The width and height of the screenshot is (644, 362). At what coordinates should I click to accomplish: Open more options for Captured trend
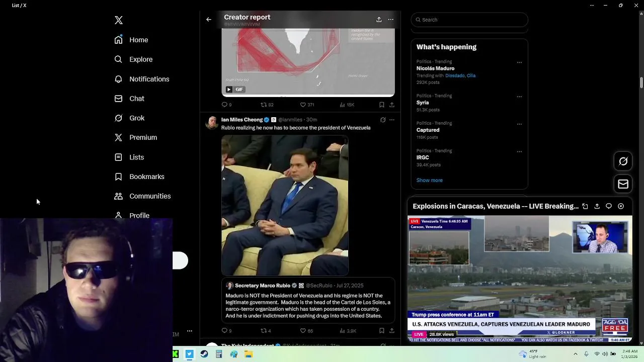coord(519,124)
